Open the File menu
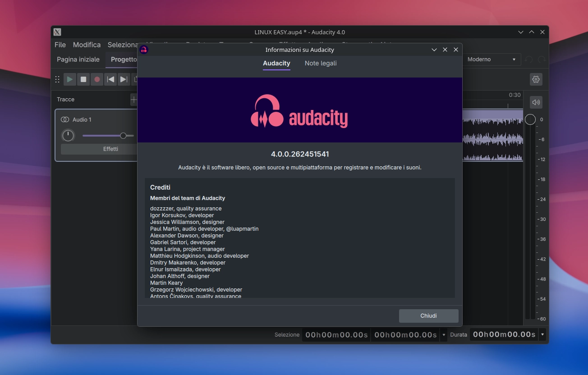This screenshot has width=588, height=375. click(x=60, y=45)
